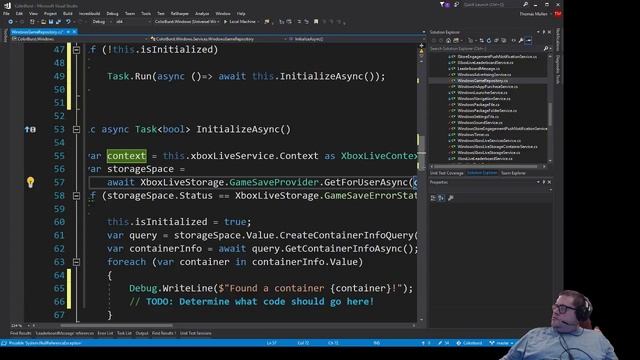Focus the Search Solution Explorer field
Screen dimensions: 640x360
[486, 49]
